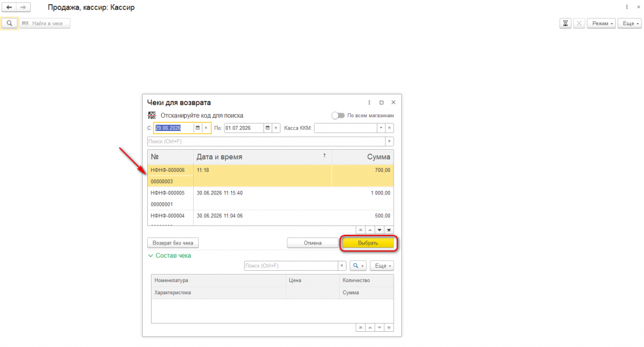This screenshot has height=347, width=644.
Task: Maximize the 'Чеки для возврата' dialog
Action: 381,103
